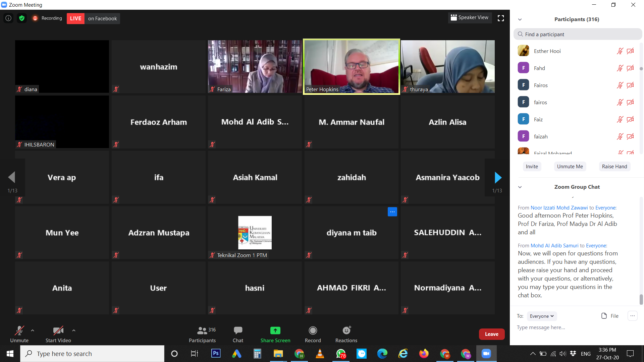This screenshot has height=362, width=644.
Task: Enter full screen mode
Action: pos(500,18)
